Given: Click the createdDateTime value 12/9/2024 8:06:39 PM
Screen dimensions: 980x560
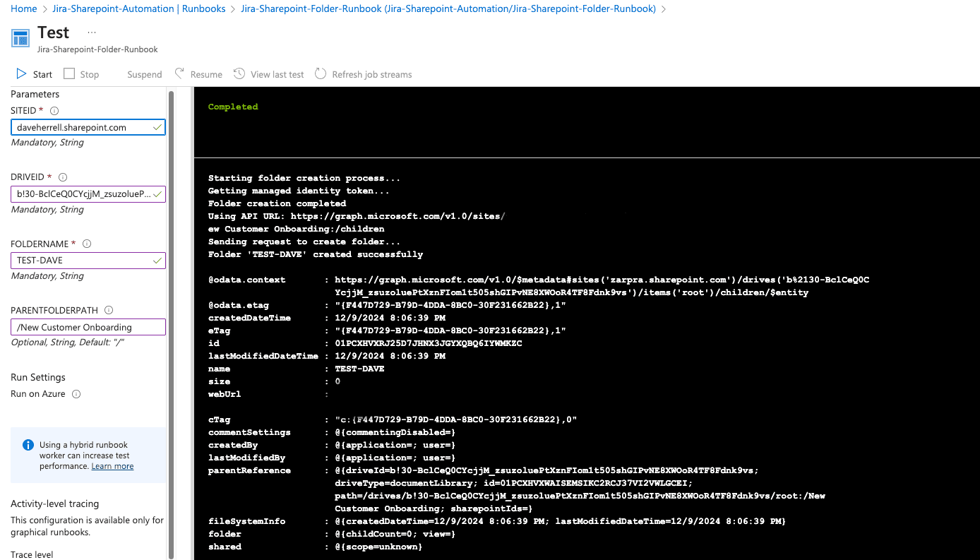Looking at the screenshot, I should pyautogui.click(x=390, y=318).
